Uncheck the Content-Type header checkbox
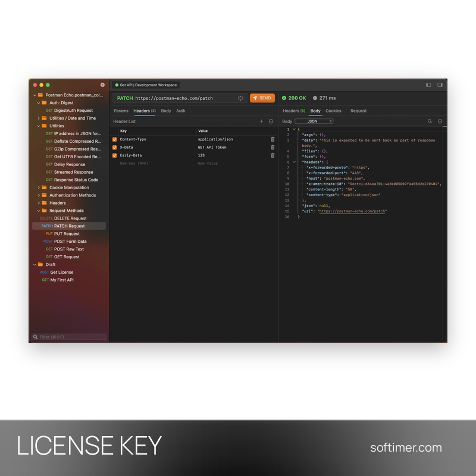Screen dimensions: 476x476 click(x=115, y=139)
